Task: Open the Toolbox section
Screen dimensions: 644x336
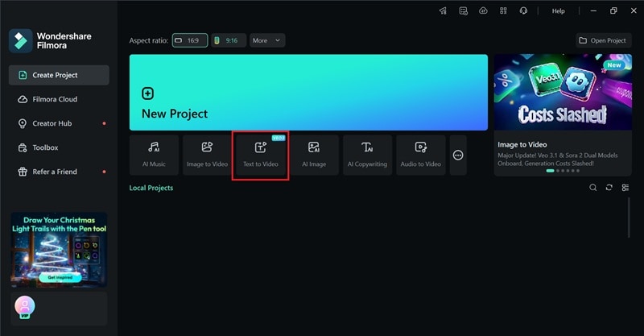Action: [59, 147]
